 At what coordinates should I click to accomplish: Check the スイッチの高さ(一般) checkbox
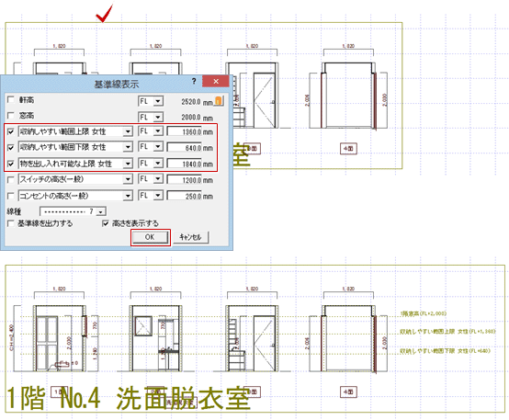(x=11, y=179)
